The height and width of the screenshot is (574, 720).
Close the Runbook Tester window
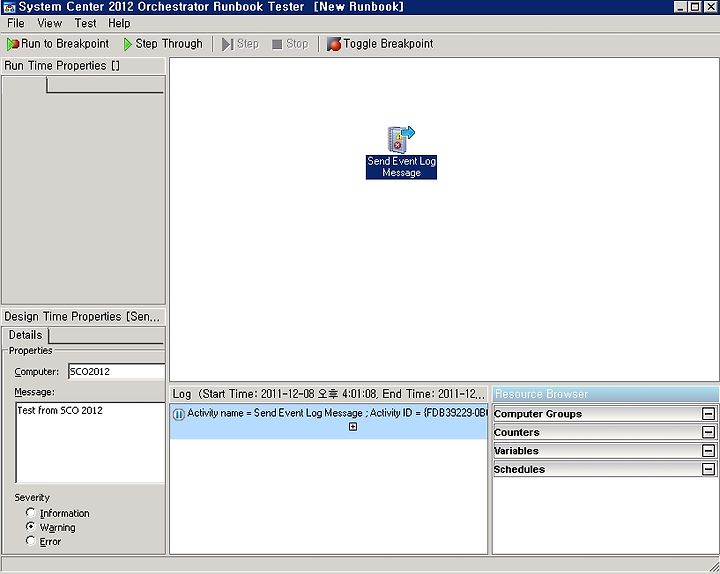coord(710,7)
